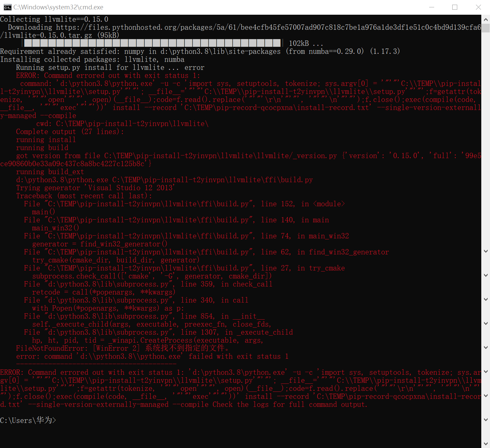Click the cmd.exe icon in title bar
490x448 pixels.
pos(7,7)
